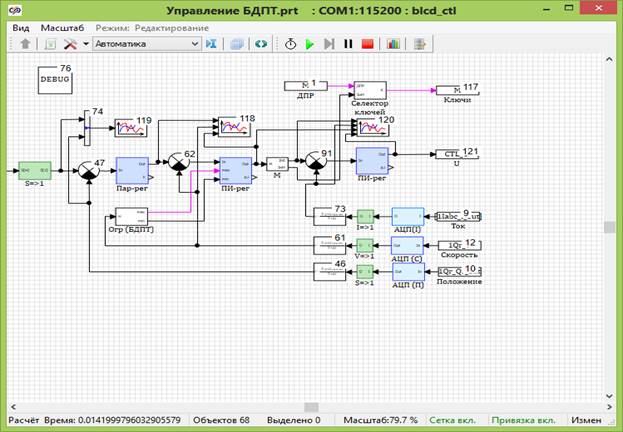623x432 pixels.
Task: Toggle the Сетка вкл. grid indicator
Action: coord(455,421)
